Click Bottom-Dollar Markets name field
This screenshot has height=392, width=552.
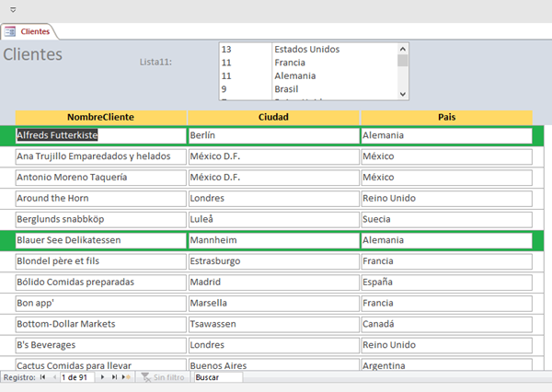pos(100,325)
